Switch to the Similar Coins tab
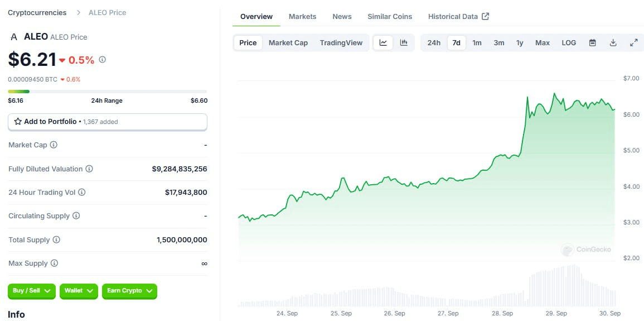Screen dimensions: 644x321 click(390, 16)
